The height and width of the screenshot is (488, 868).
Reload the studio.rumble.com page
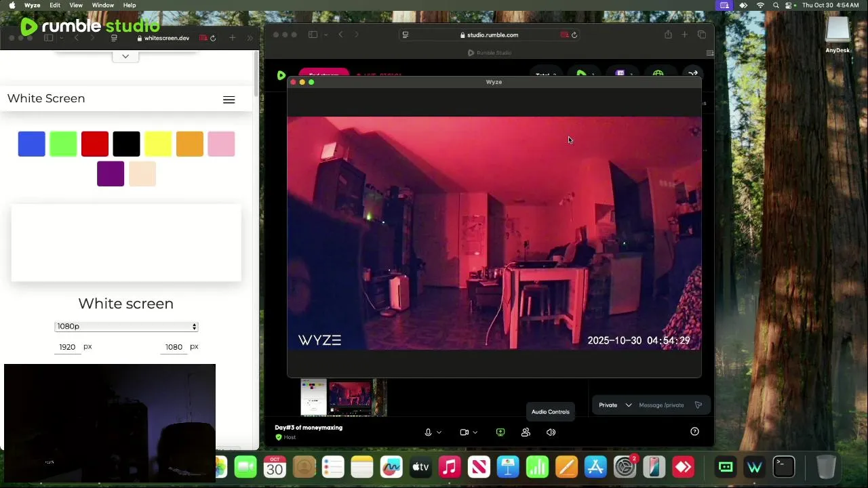574,35
